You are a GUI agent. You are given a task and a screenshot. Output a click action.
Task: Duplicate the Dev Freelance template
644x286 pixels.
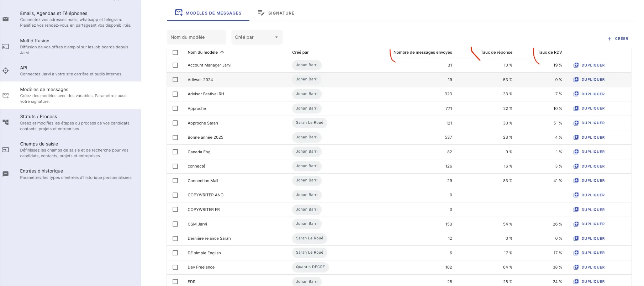point(589,267)
